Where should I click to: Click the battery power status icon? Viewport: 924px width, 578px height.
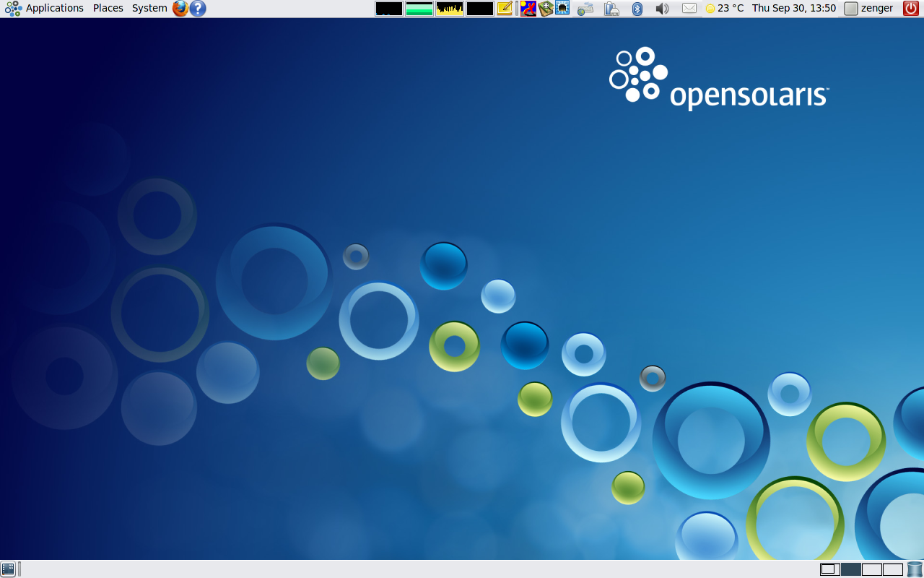611,9
